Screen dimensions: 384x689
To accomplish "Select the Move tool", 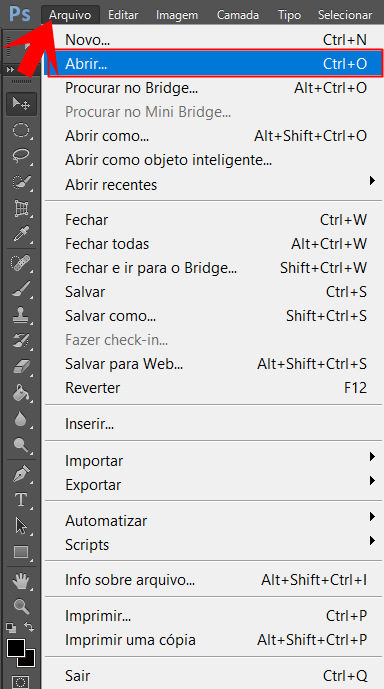I will (21, 104).
